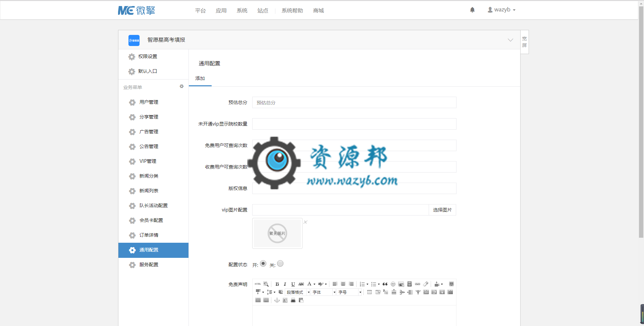Viewport: 644px width, 326px height.
Task: Open the unordered list style dropdown
Action: [379, 284]
